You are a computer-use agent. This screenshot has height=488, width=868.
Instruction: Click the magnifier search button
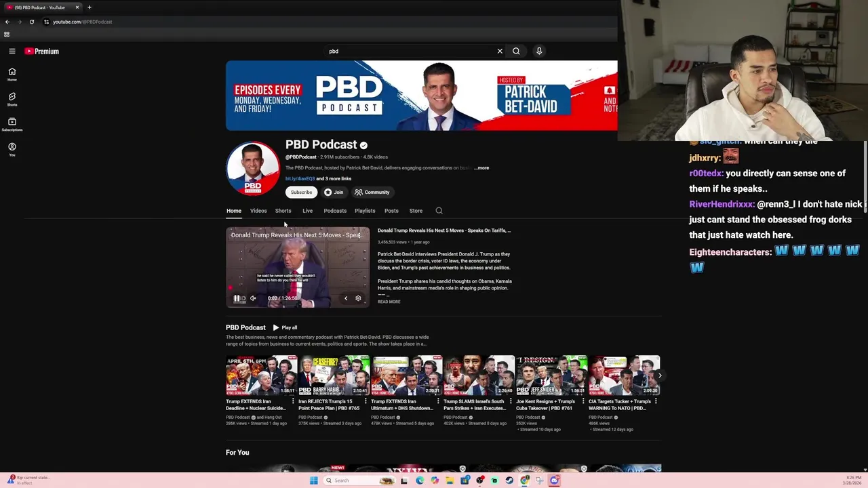tap(516, 51)
